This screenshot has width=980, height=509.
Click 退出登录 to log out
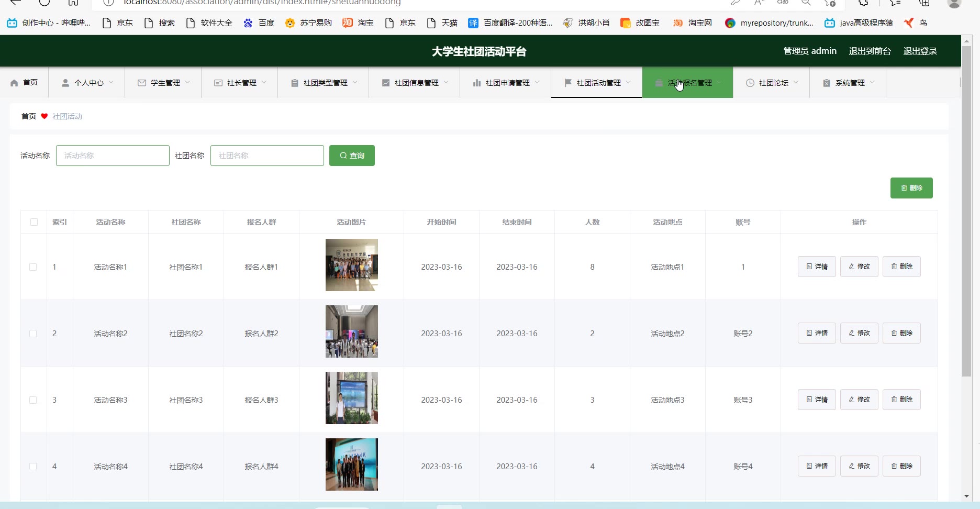point(920,51)
